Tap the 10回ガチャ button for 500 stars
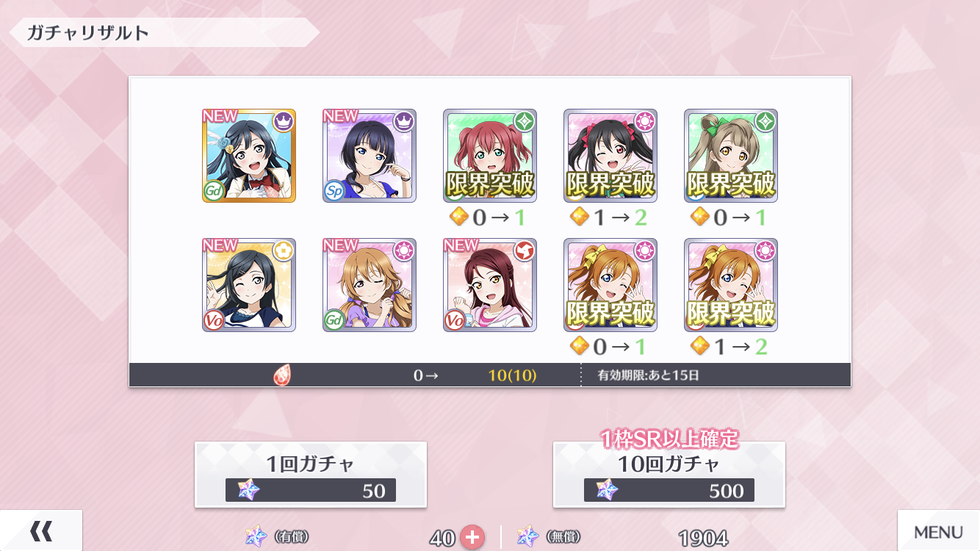Viewport: 980px width, 551px height. pos(669,475)
